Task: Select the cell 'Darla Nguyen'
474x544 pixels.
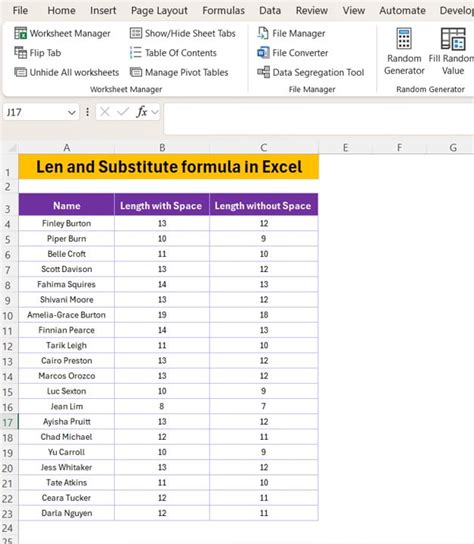Action: coord(67,513)
